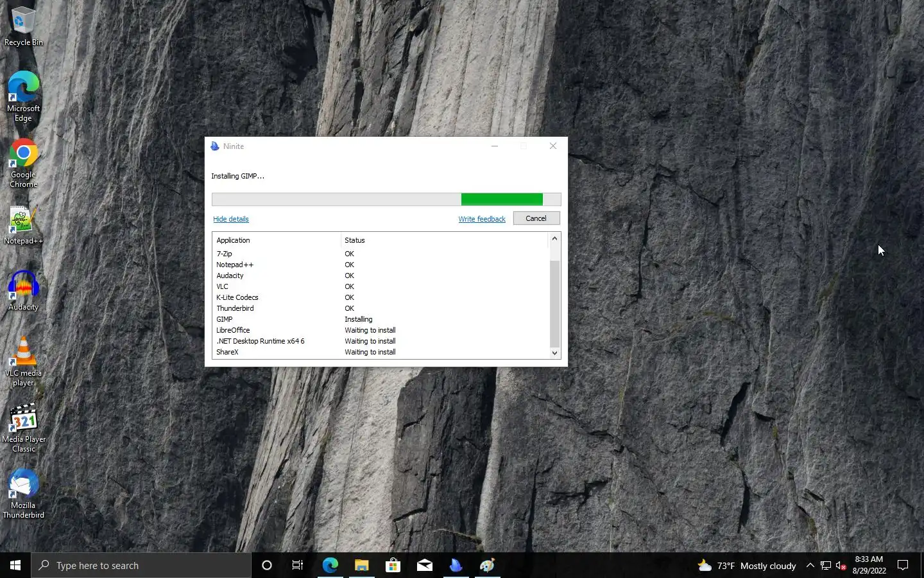
Task: Select the 7-Zip row
Action: pos(381,254)
